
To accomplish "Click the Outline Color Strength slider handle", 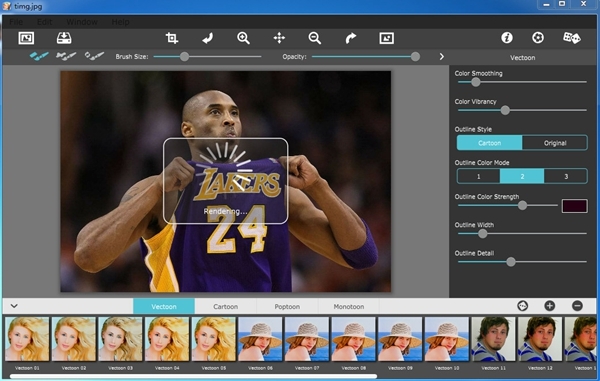I will pos(522,205).
